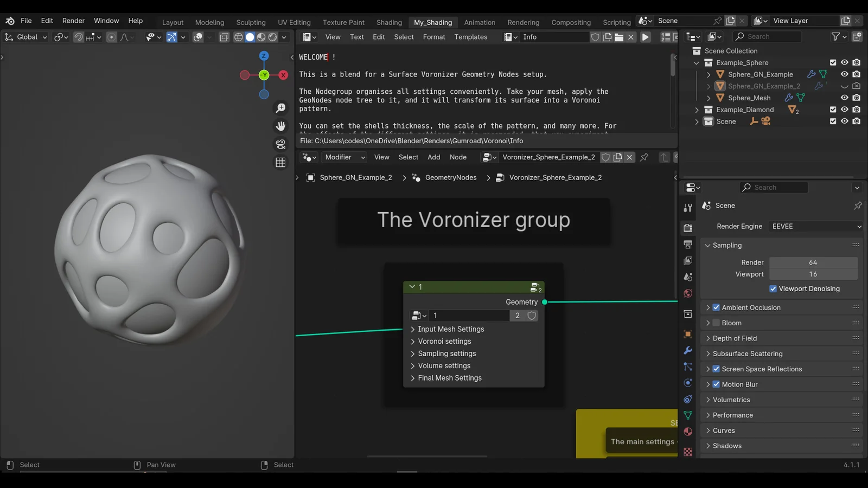Viewport: 868px width, 488px height.
Task: Click the camera view icon in the viewport
Action: click(280, 144)
